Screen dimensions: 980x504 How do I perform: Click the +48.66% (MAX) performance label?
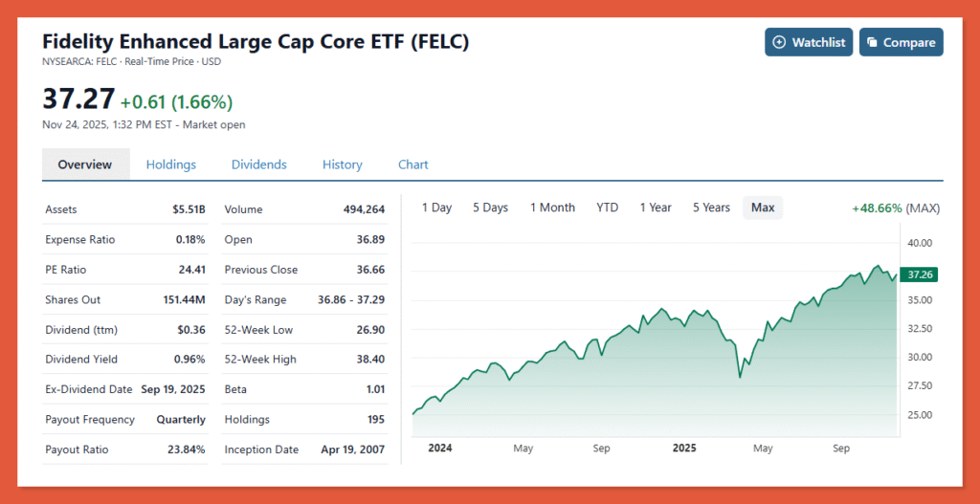tap(896, 208)
